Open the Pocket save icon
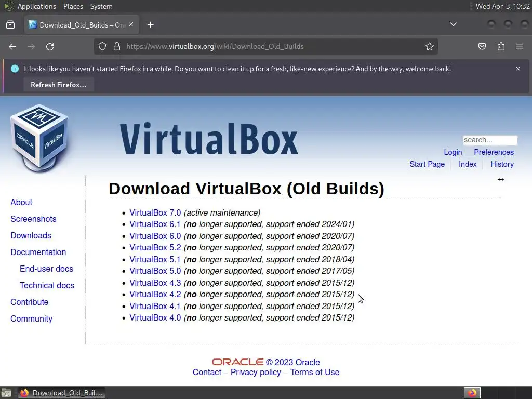This screenshot has width=532, height=399. pyautogui.click(x=482, y=46)
